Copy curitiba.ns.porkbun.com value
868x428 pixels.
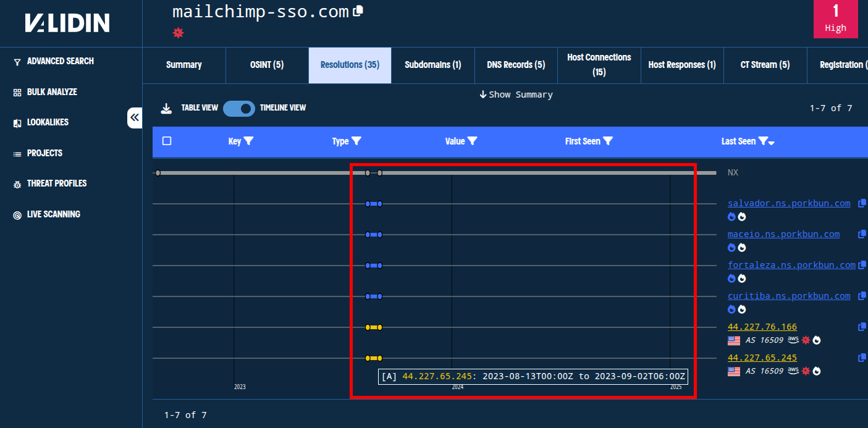(x=862, y=296)
